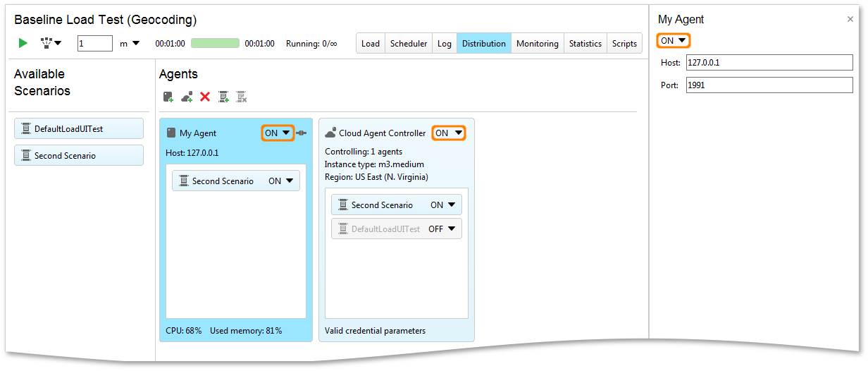Click Second Scenario's scenario icon in My Agent card
The width and height of the screenshot is (868, 371).
(x=184, y=181)
